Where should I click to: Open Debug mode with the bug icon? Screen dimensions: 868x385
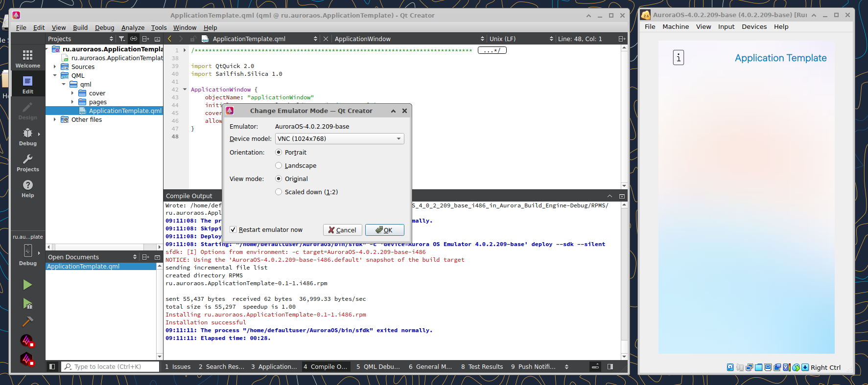tap(27, 136)
